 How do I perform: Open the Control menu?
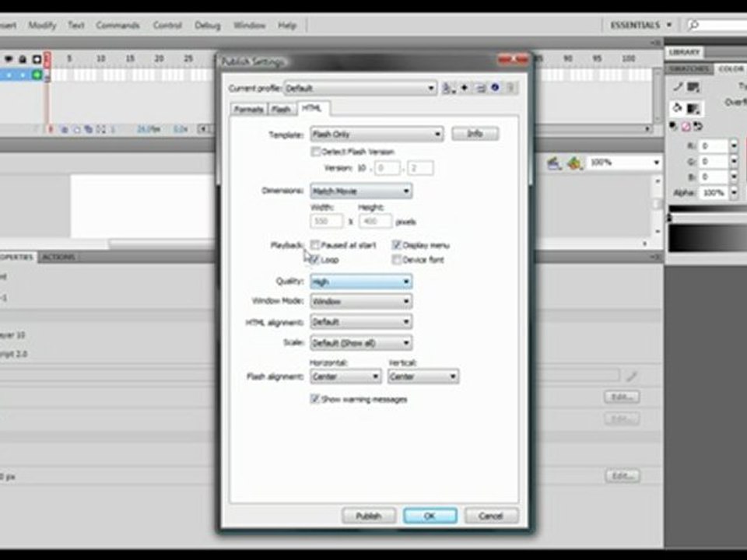pos(167,25)
